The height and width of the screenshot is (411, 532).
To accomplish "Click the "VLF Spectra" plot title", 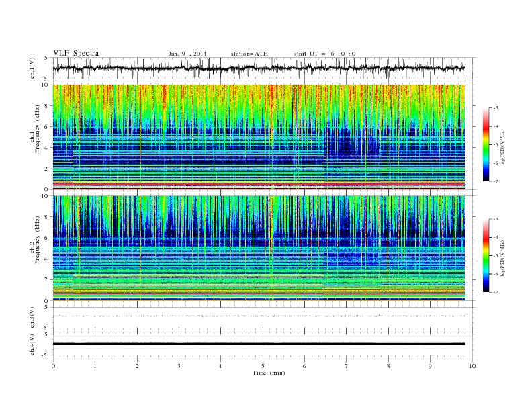I will pos(76,53).
